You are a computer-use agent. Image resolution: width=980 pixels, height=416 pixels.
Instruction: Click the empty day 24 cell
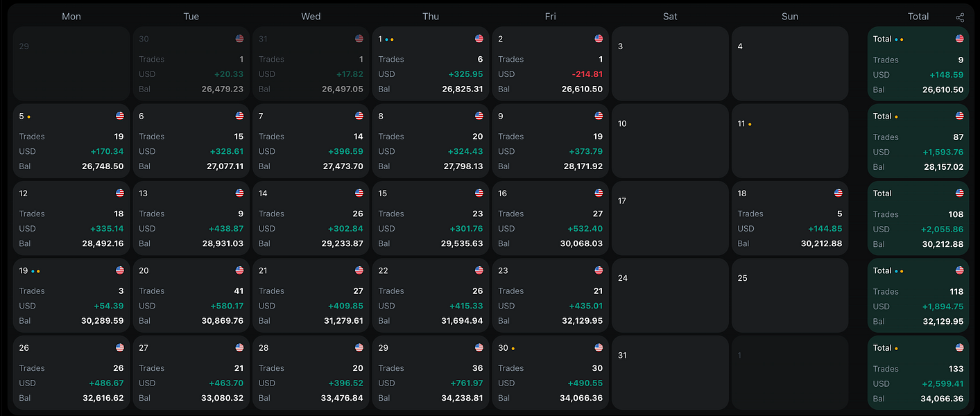[669, 295]
